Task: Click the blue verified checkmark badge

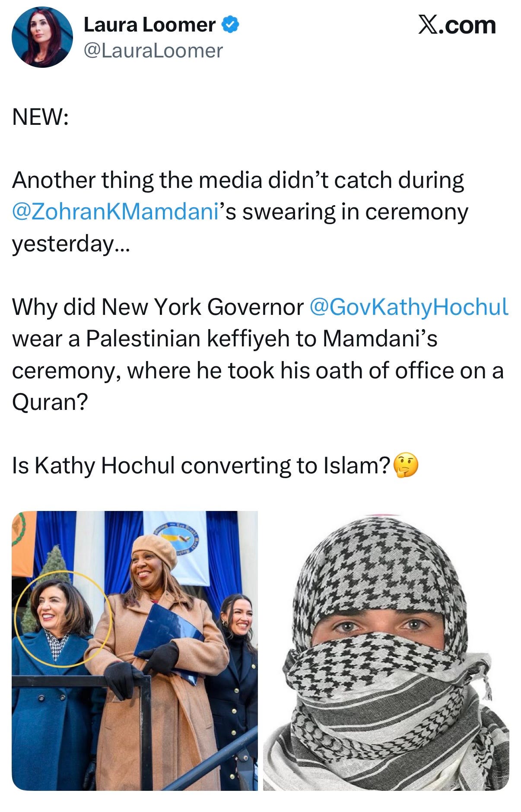Action: (x=230, y=25)
